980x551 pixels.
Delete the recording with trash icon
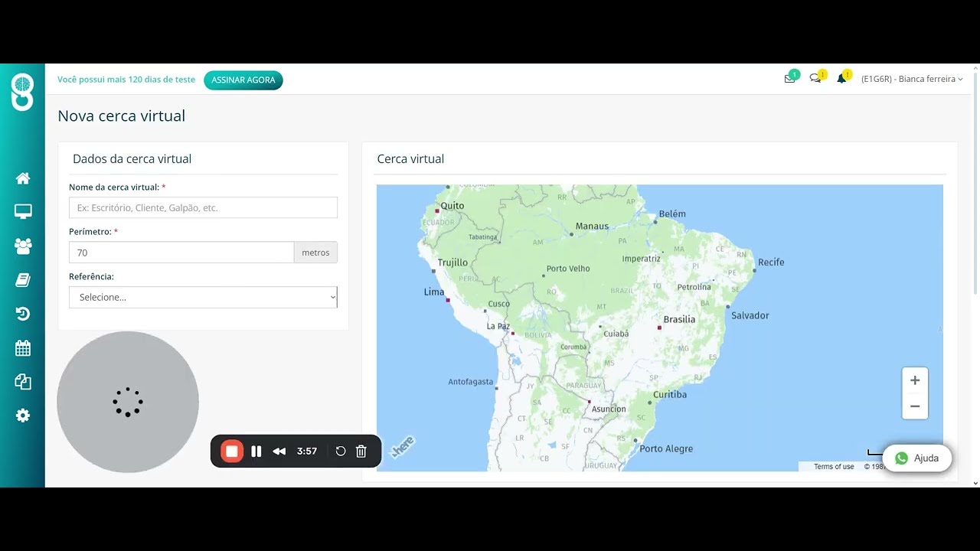coord(361,452)
